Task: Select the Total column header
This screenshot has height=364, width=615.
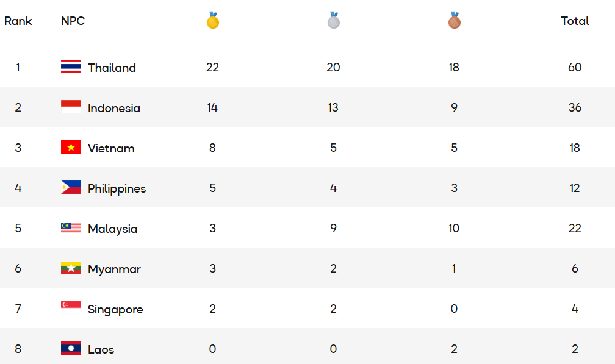Action: [x=575, y=21]
